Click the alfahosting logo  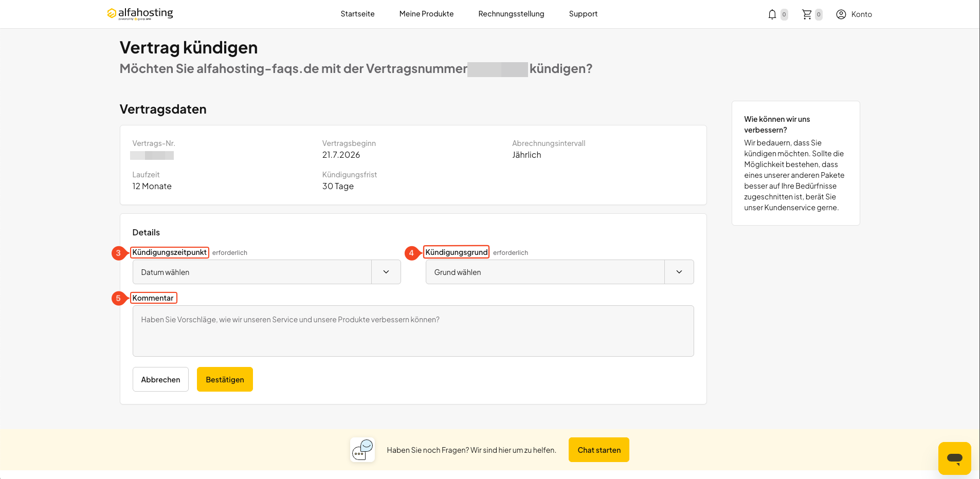(x=140, y=13)
